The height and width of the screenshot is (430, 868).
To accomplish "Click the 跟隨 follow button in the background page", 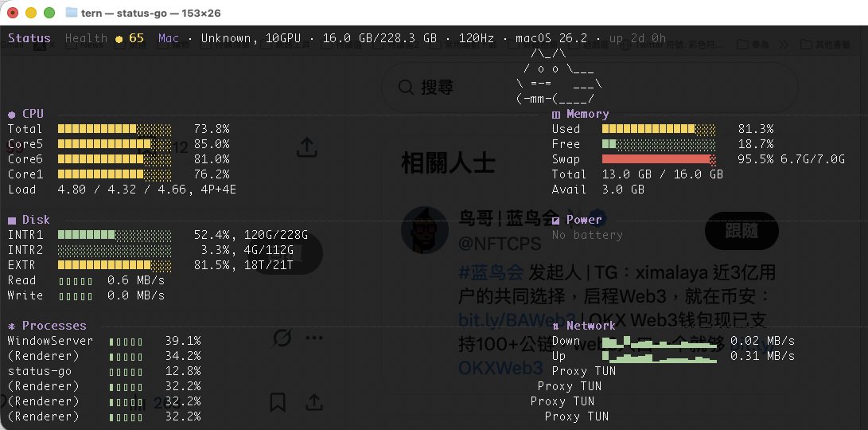I will pyautogui.click(x=741, y=230).
